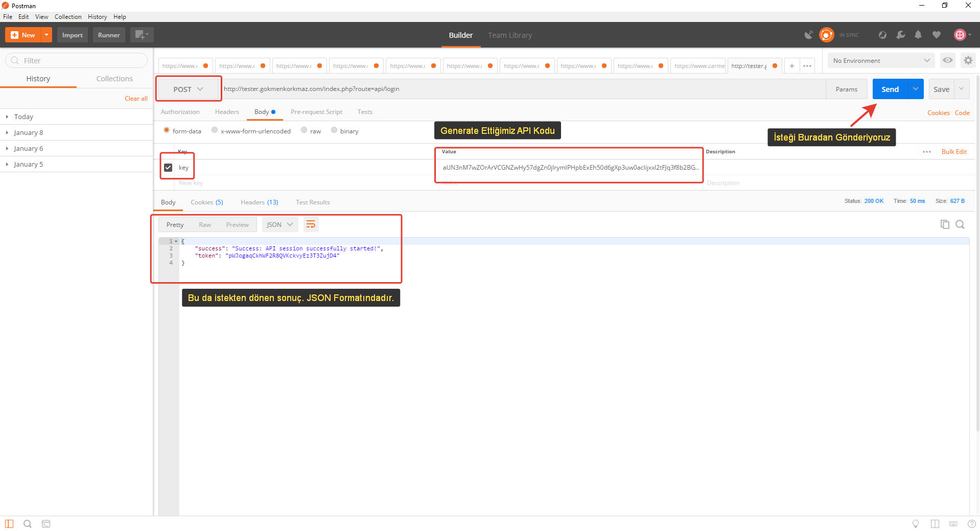Search within response body icon
Image resolution: width=980 pixels, height=531 pixels.
(960, 224)
